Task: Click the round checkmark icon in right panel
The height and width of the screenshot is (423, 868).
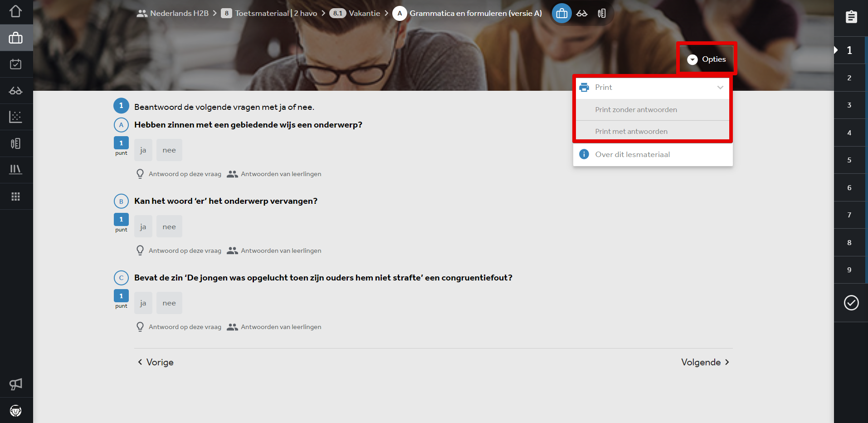Action: [851, 303]
